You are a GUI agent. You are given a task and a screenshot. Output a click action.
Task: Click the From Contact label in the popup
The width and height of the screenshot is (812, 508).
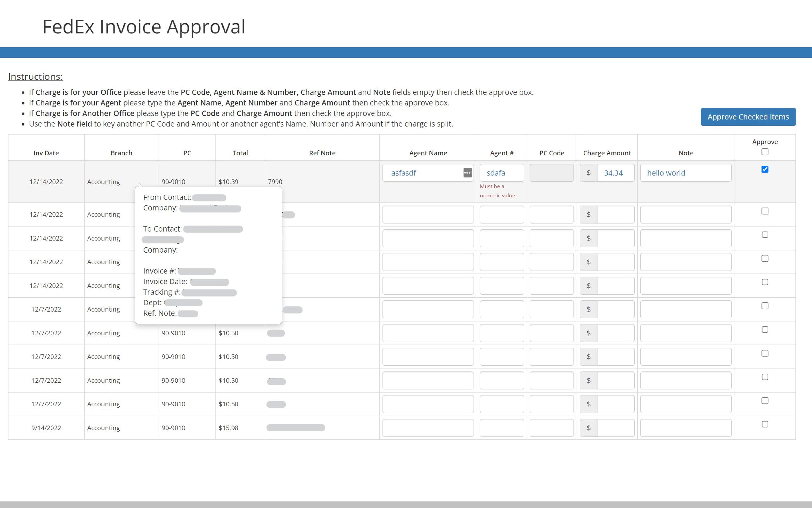(167, 197)
